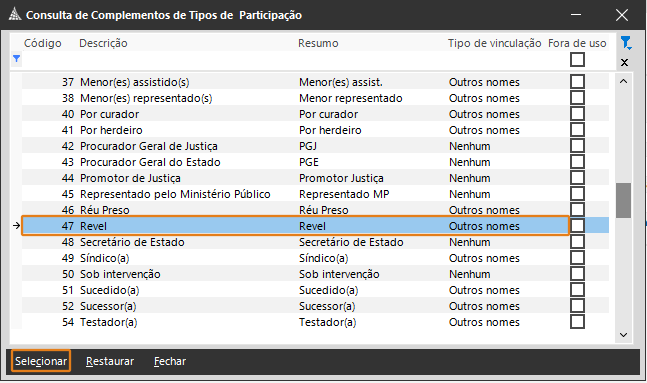Select row Procurador Geral do Estado
Viewport: 647px width, 383px height.
click(x=316, y=162)
